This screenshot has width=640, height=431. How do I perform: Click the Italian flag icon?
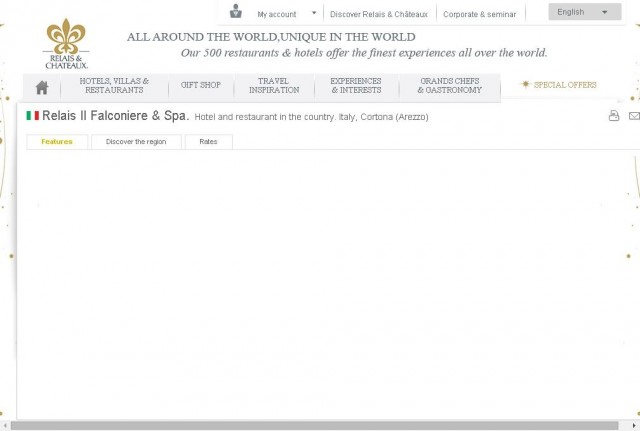[33, 116]
